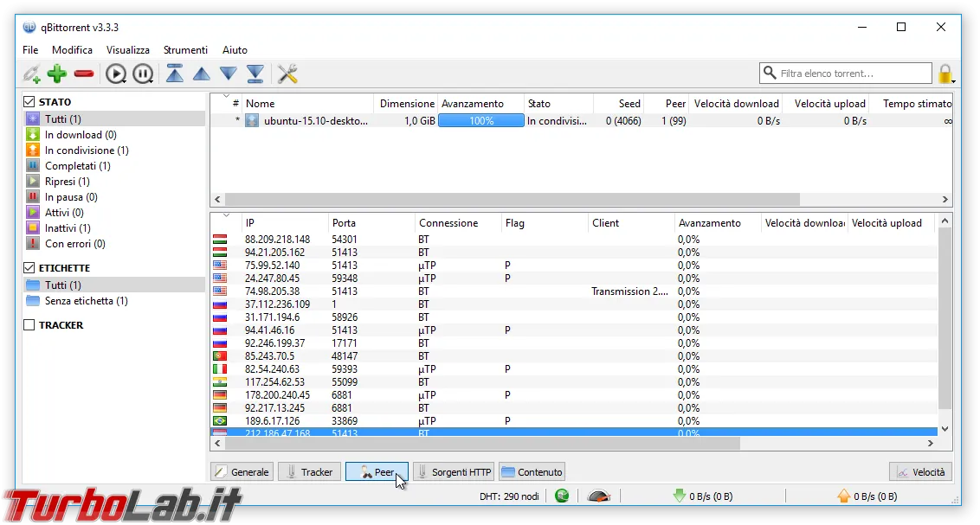Move torrent to top of queue icon
The height and width of the screenshot is (525, 980).
[x=175, y=74]
